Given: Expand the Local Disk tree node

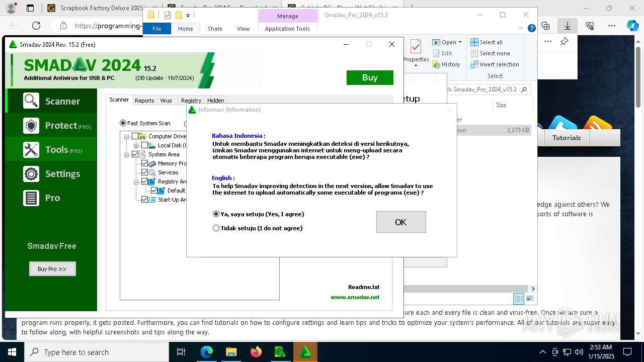Looking at the screenshot, I should coord(136,145).
